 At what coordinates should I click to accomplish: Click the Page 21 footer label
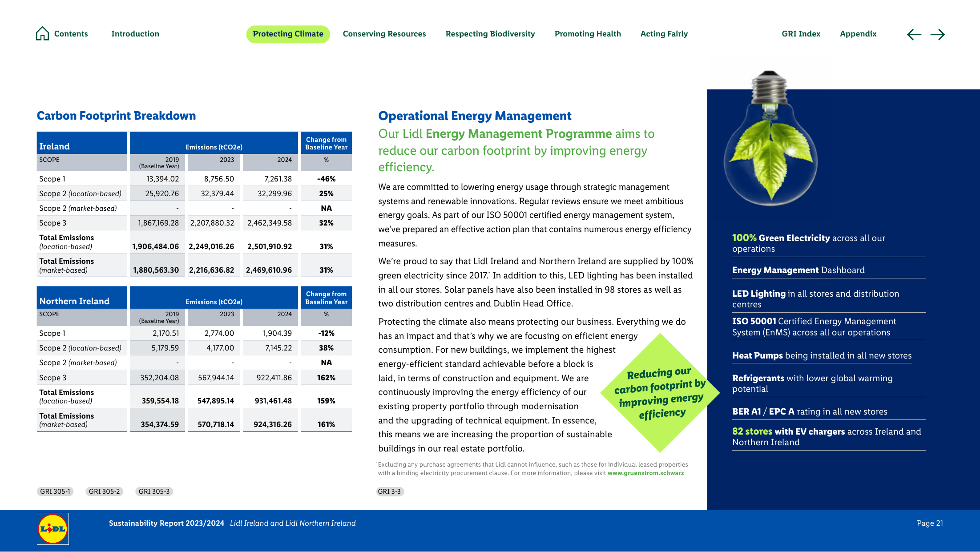(930, 523)
